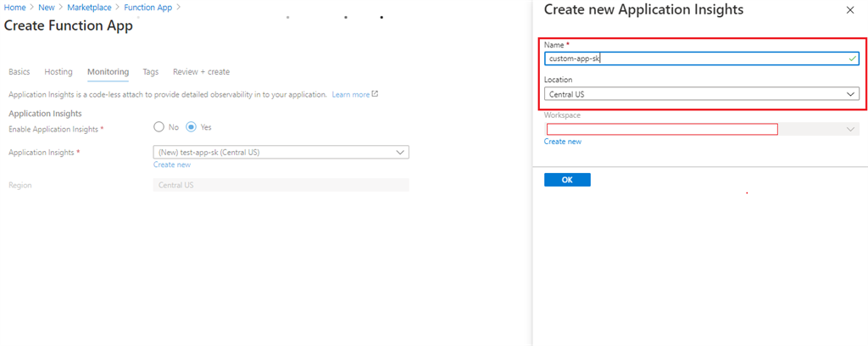The height and width of the screenshot is (346, 868).
Task: Open the Location Central US dropdown
Action: (701, 94)
